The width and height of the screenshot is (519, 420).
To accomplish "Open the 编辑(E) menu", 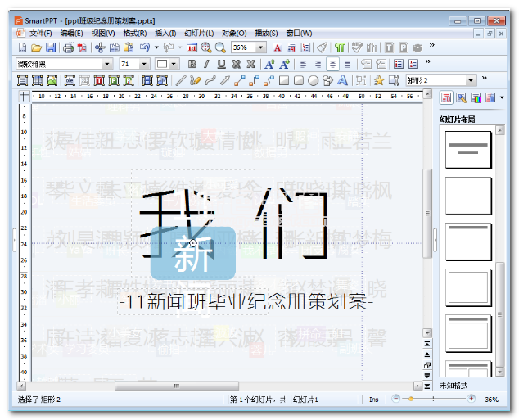I will click(x=71, y=34).
